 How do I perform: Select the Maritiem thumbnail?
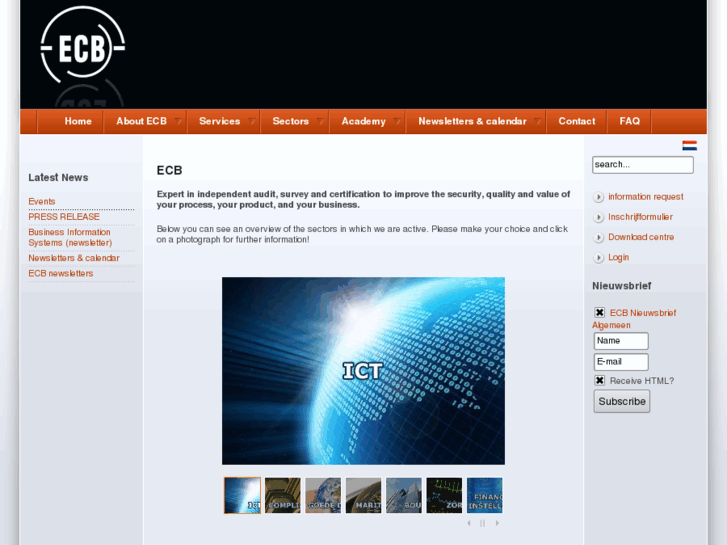[364, 495]
